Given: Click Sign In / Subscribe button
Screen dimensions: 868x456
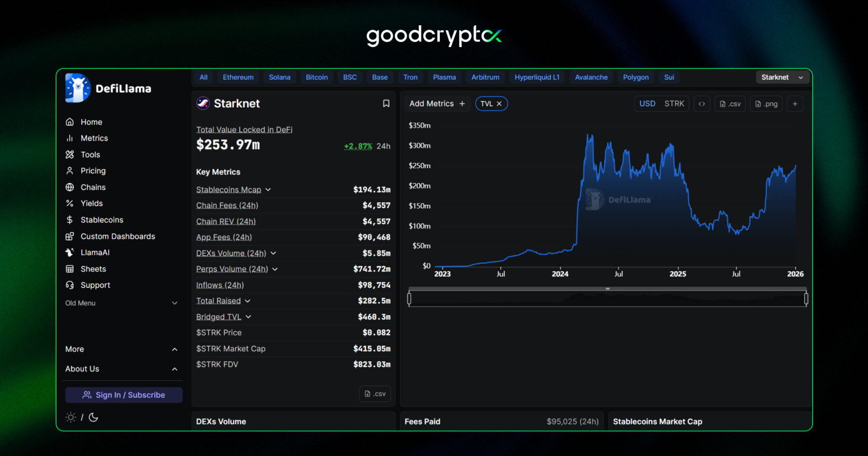Looking at the screenshot, I should tap(124, 395).
